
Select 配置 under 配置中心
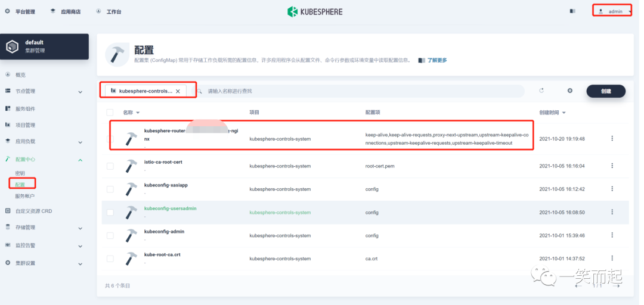20,185
